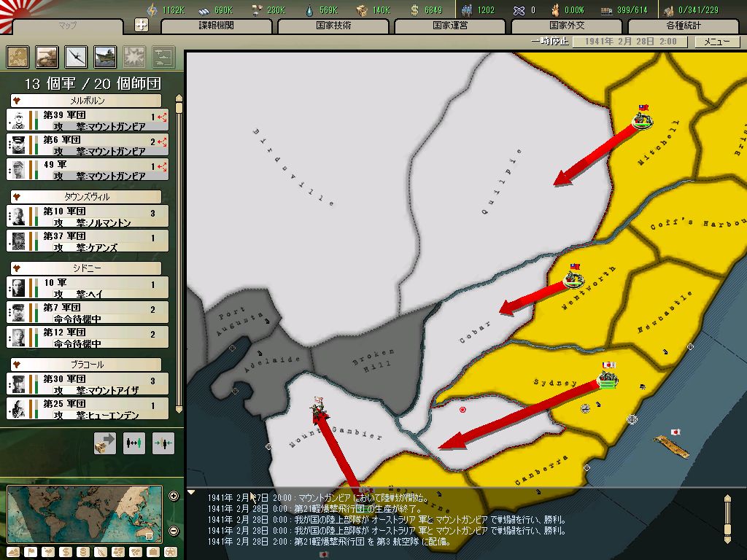This screenshot has height=560, width=747.
Task: Click the money dollar sign icon
Action: coord(414,10)
